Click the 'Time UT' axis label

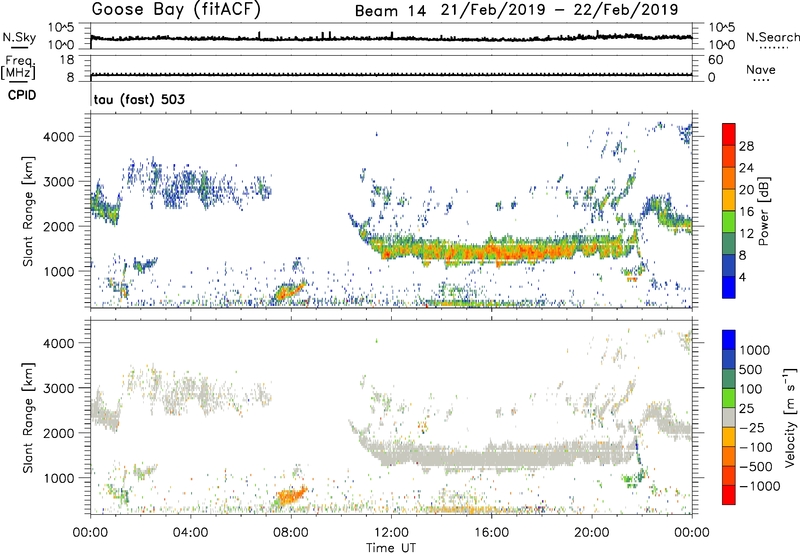(x=391, y=548)
